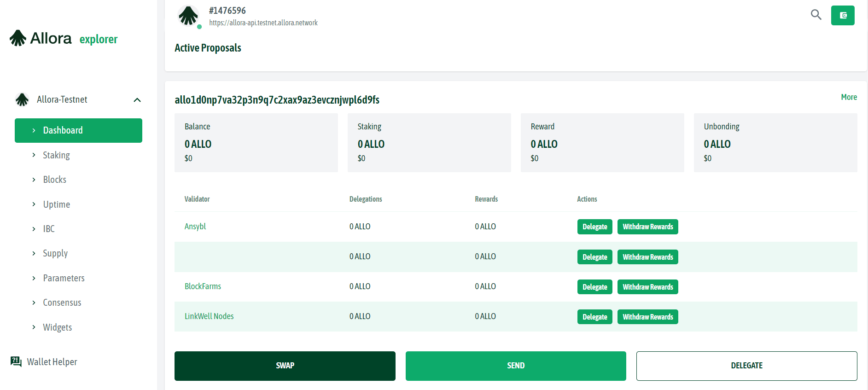This screenshot has width=868, height=390.
Task: Click the green SEND button
Action: click(516, 366)
